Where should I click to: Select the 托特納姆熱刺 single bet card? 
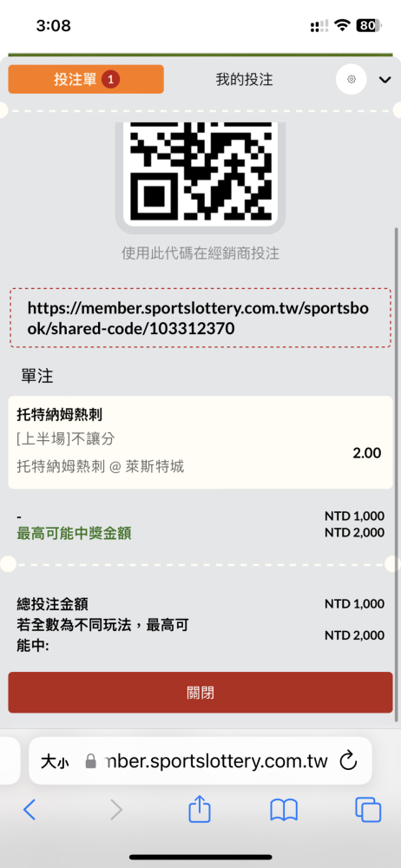coord(200,442)
